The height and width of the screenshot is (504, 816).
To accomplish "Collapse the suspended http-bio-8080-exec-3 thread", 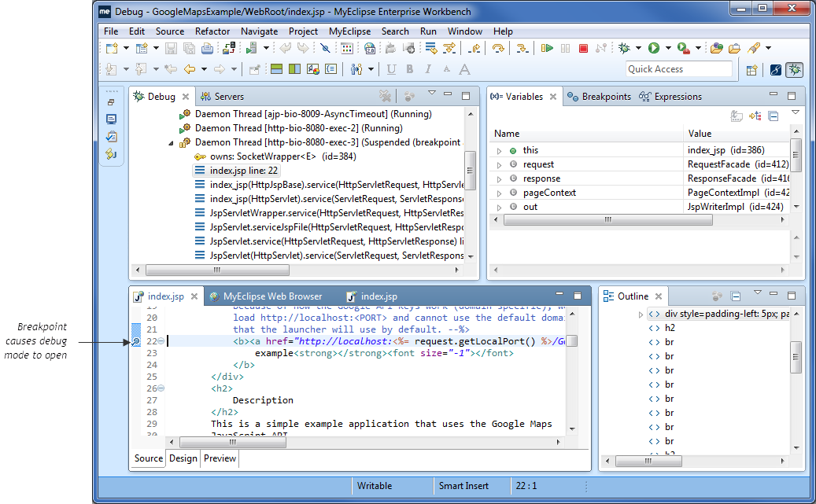I will click(171, 143).
